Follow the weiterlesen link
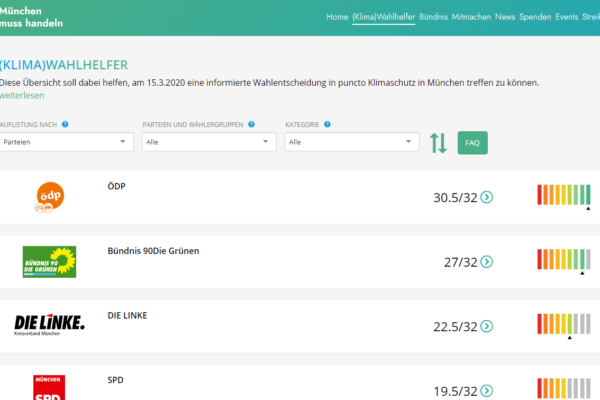Screen dimensions: 600x400 coord(22,96)
